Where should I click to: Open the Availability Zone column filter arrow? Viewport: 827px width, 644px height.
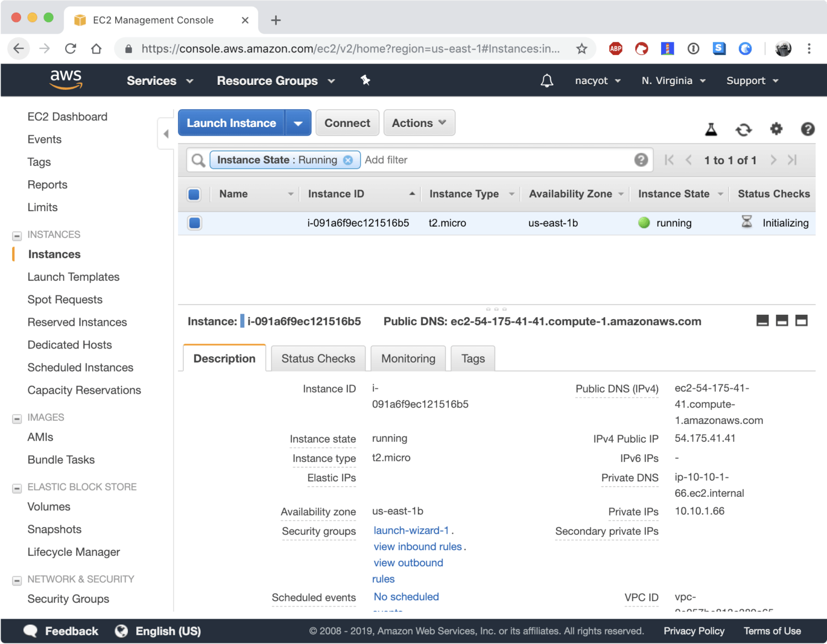[621, 194]
